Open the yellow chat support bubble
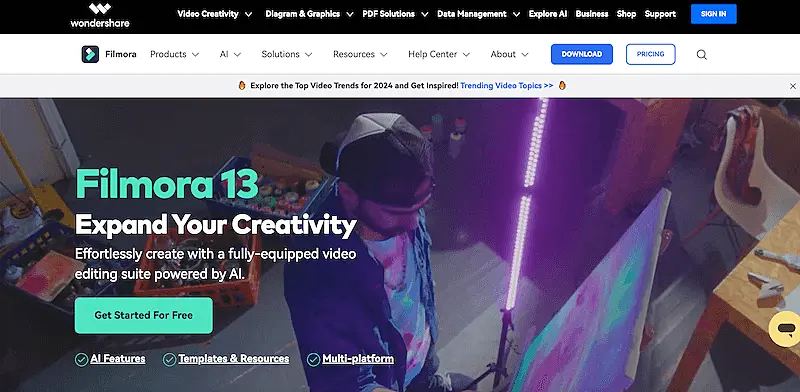The height and width of the screenshot is (392, 800). point(786,329)
